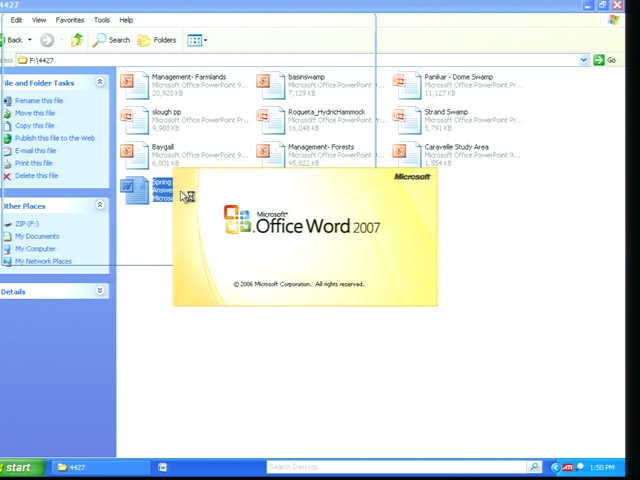640x480 pixels.
Task: Open My Computer from Other Places
Action: pos(35,249)
